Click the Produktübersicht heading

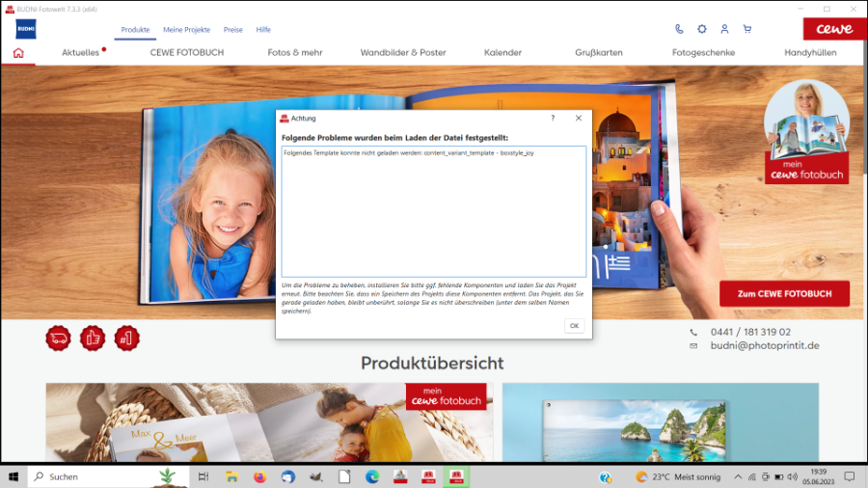tap(432, 363)
